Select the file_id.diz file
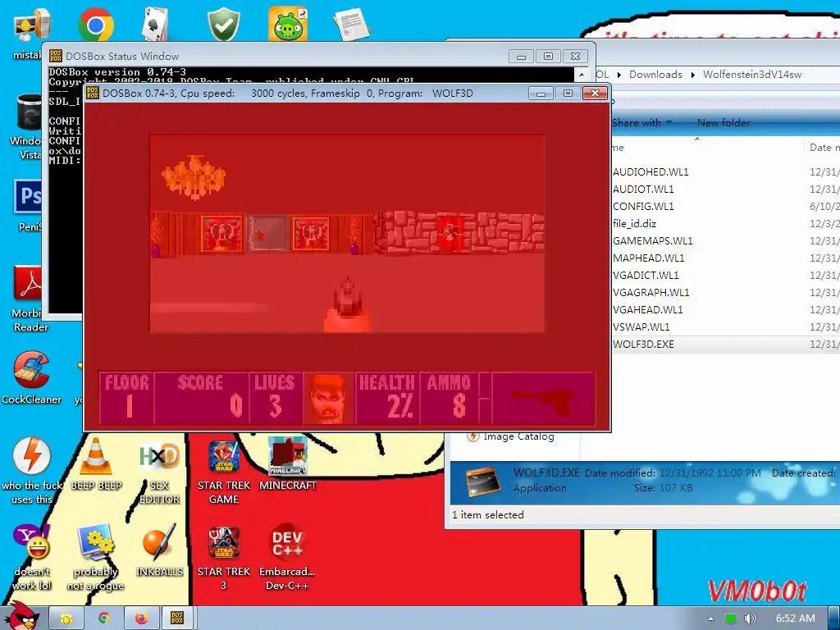840x630 pixels. pos(634,223)
